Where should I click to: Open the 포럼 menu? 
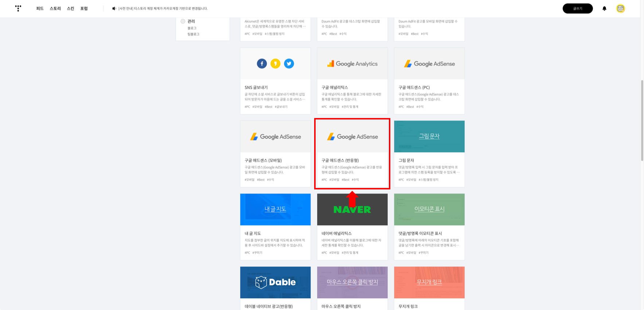pyautogui.click(x=84, y=8)
